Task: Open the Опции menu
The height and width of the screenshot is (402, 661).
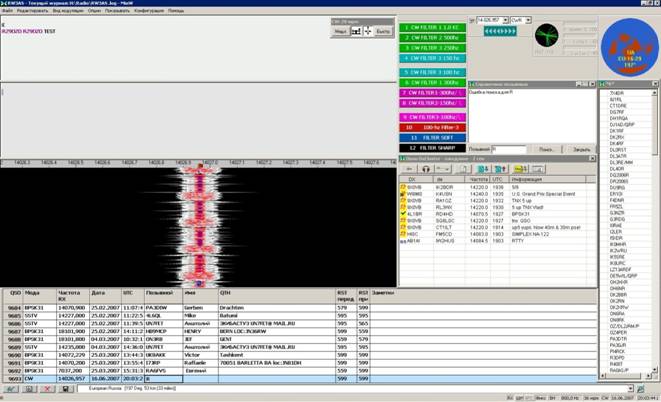Action: [94, 11]
